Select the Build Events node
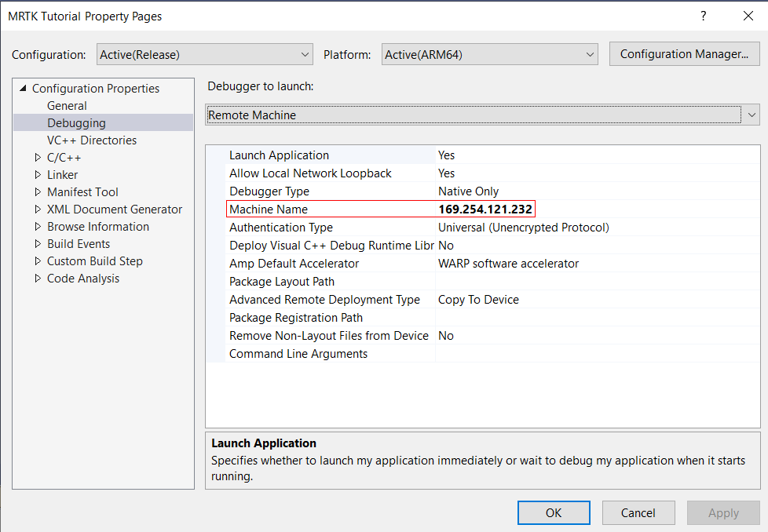 click(79, 243)
